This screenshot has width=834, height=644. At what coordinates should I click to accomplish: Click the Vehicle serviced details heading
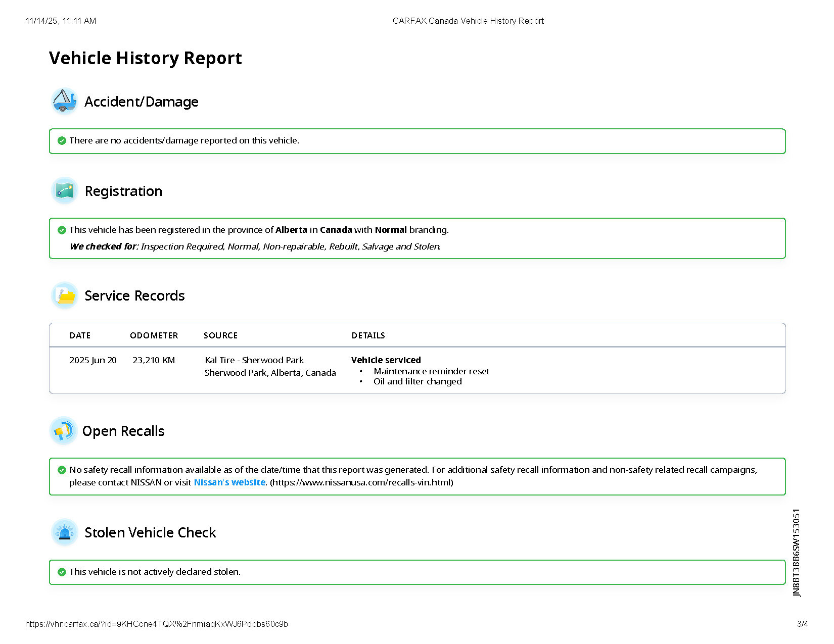(x=386, y=360)
